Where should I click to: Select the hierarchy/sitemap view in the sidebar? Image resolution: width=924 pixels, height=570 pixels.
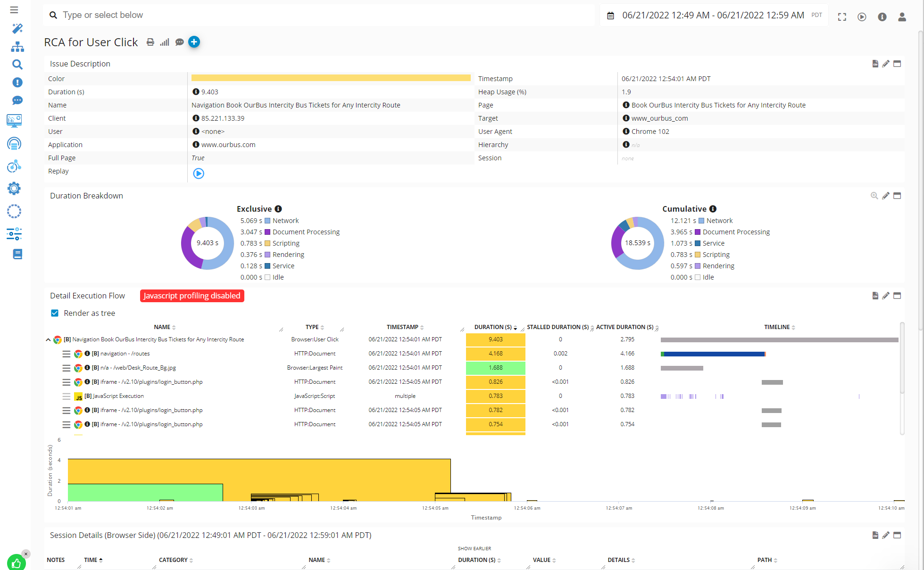click(x=17, y=47)
